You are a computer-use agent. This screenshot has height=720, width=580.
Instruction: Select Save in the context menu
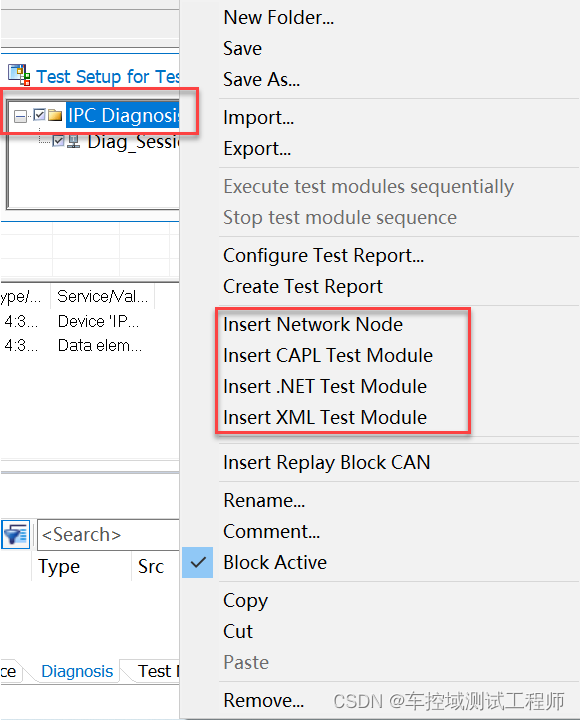point(242,48)
